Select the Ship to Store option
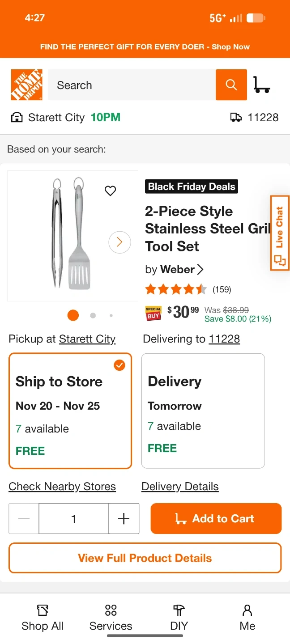Screen dimensions: 290x644 click(70, 411)
